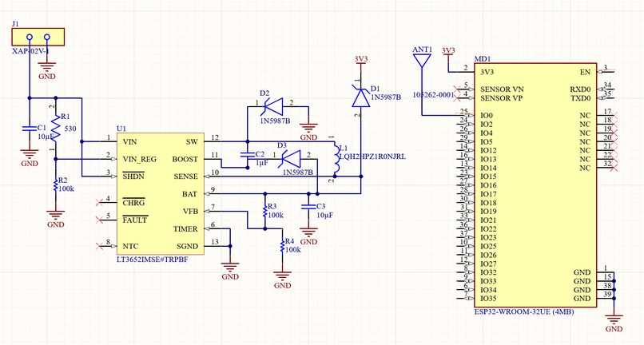Image resolution: width=644 pixels, height=345 pixels.
Task: Select capacitor C3 symbol
Action: pyautogui.click(x=308, y=207)
